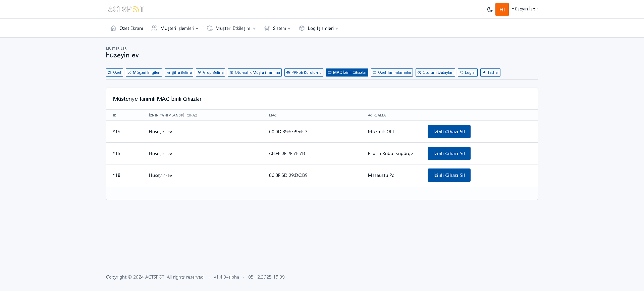
Task: Remove the Plipish Robot süpürge device
Action: pyautogui.click(x=449, y=153)
